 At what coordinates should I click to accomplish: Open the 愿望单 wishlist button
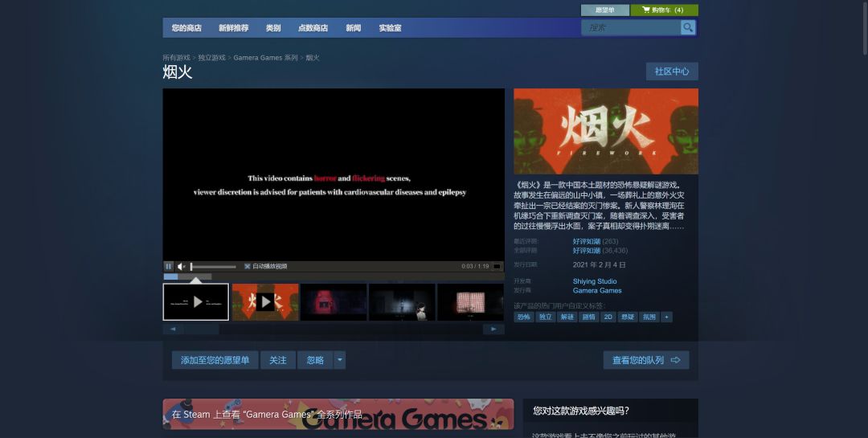point(605,10)
